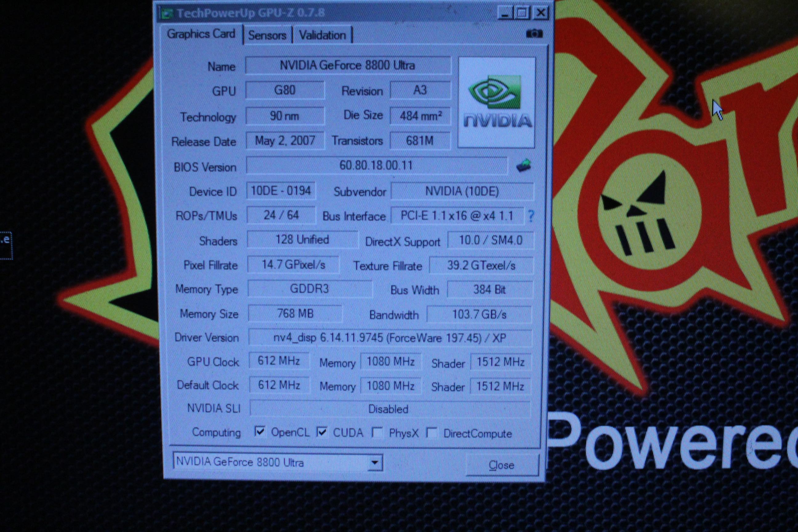Click the Memory Size field 768 MB

(295, 313)
